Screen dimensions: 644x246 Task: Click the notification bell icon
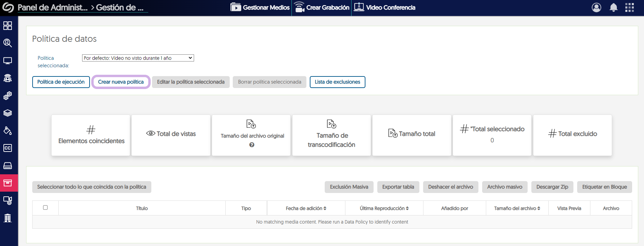[613, 7]
